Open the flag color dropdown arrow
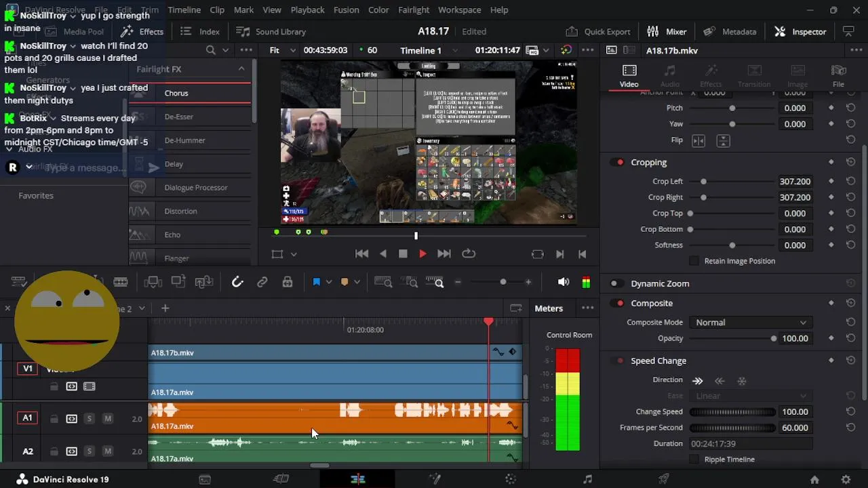868x488 pixels. pos(329,282)
